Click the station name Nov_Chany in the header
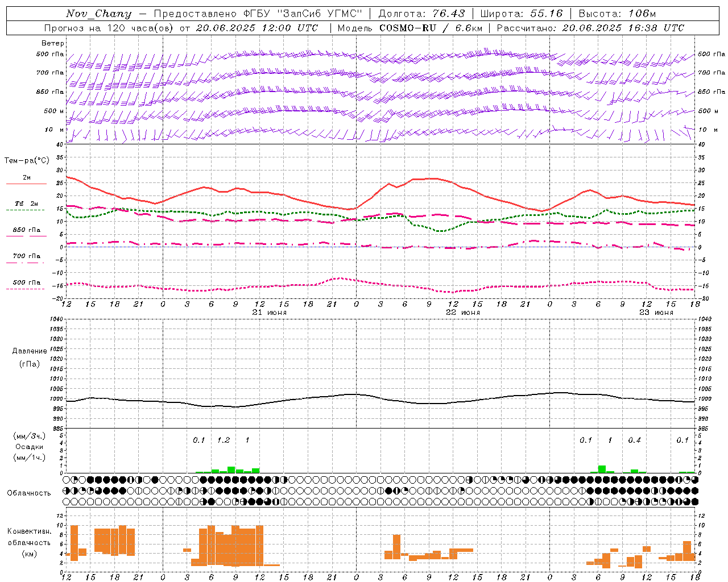Screen dimensions: 728x582 coord(99,14)
